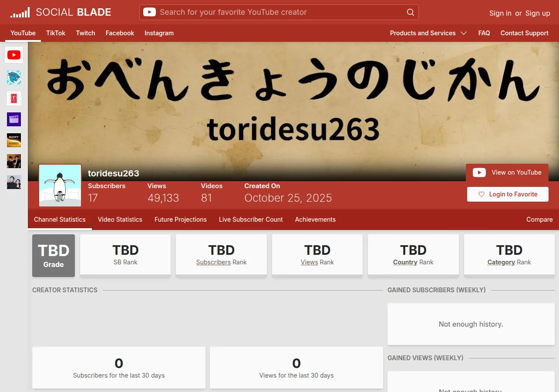Click the Category Rank card
The height and width of the screenshot is (392, 559).
pos(509,256)
